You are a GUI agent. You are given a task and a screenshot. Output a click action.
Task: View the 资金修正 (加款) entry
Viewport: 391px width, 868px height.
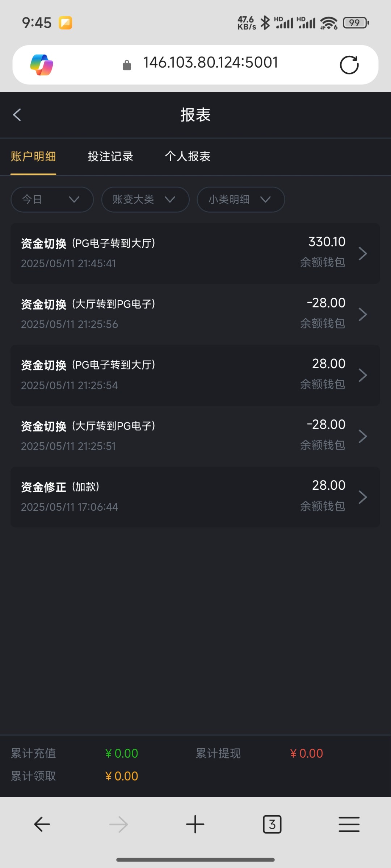tap(195, 497)
